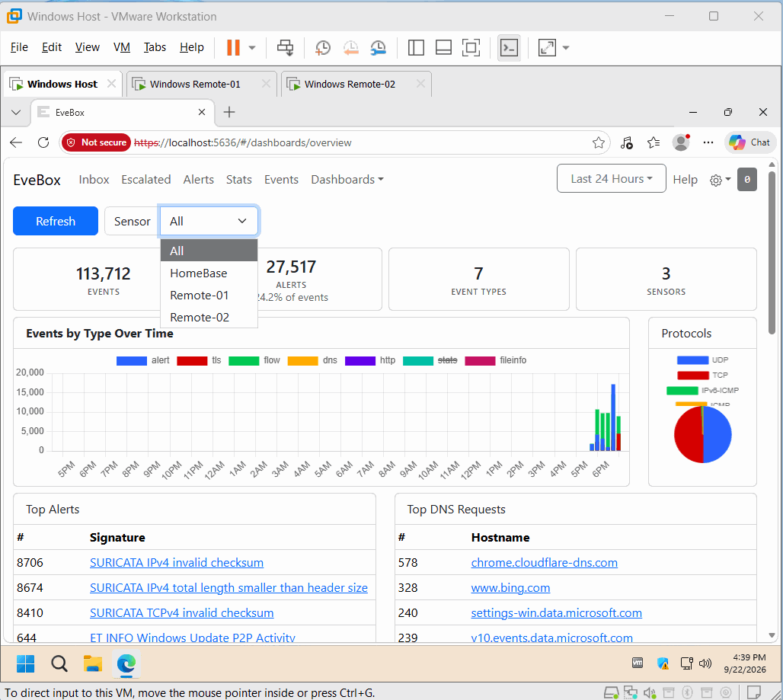Image resolution: width=783 pixels, height=700 pixels.
Task: Switch to the Windows Remote-02 tab
Action: click(350, 84)
